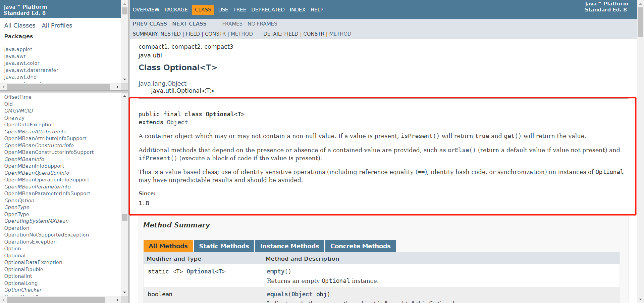Image resolution: width=644 pixels, height=303 pixels.
Task: Open the java.awt.color package
Action: [x=22, y=63]
